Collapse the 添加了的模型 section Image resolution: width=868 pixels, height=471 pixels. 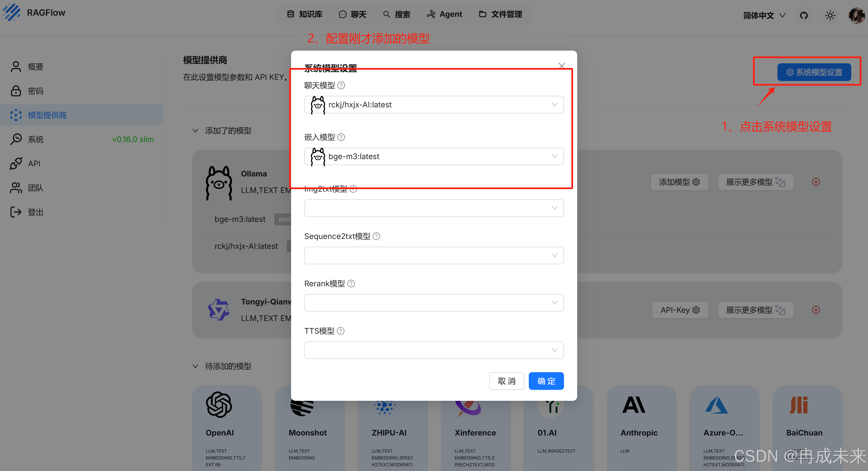[x=195, y=130]
